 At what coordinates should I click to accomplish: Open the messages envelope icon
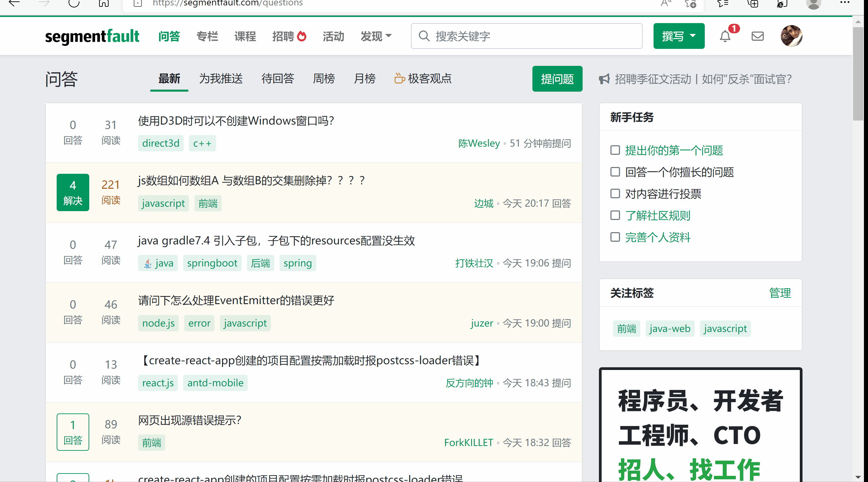757,36
